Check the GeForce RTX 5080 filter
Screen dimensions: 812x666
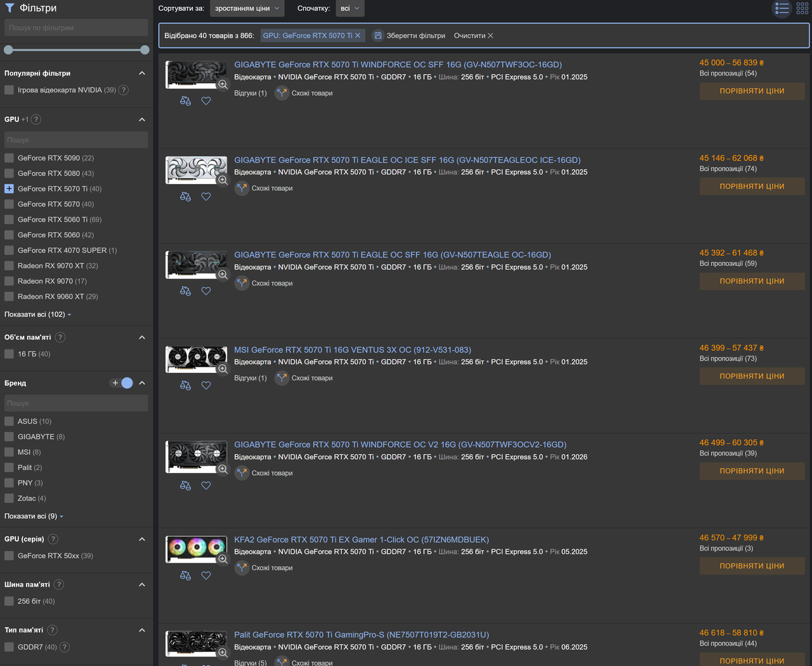tap(9, 173)
